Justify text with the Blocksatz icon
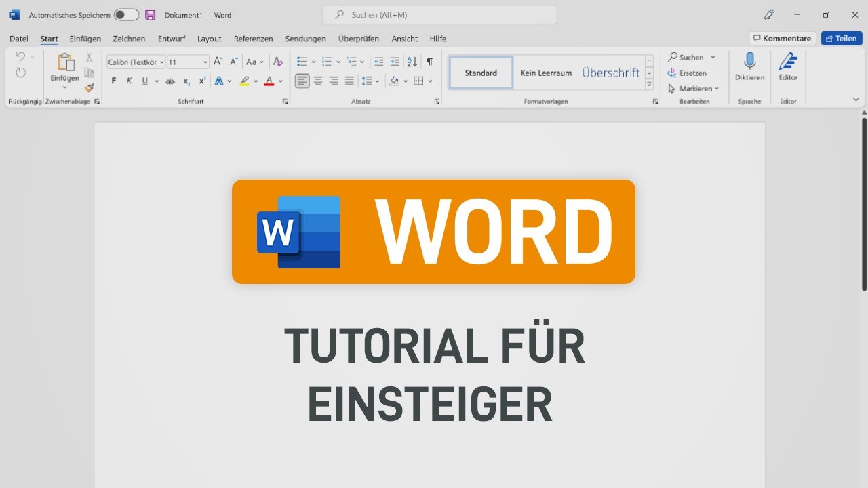 (349, 81)
